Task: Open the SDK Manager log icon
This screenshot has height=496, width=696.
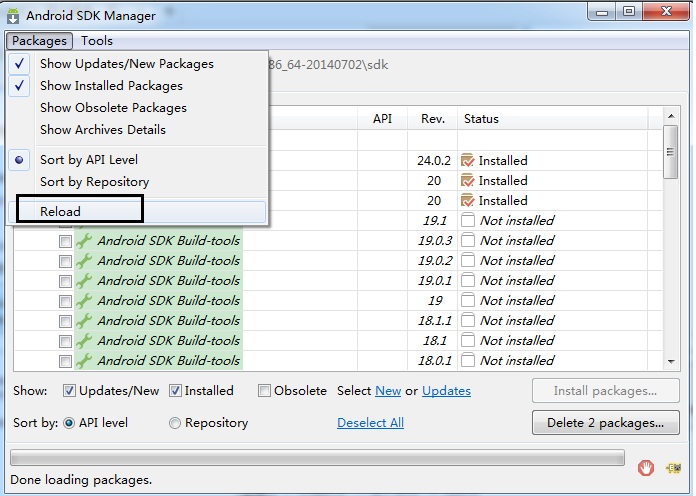Action: click(673, 468)
